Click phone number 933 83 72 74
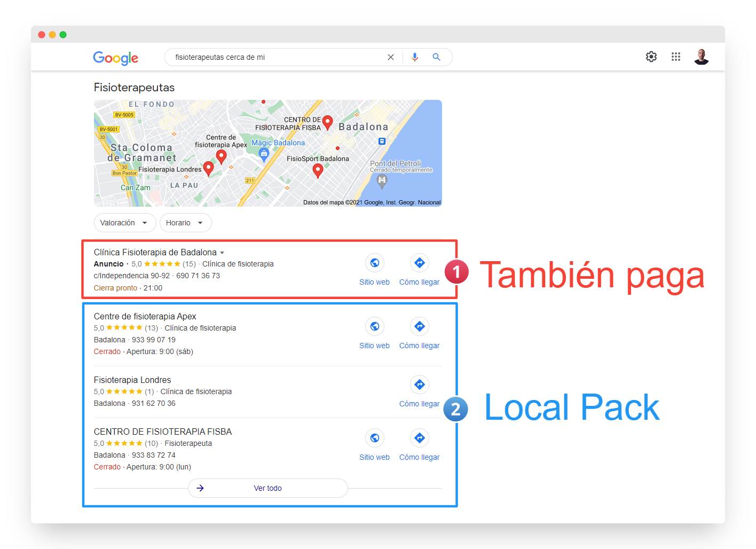756x549 pixels. (154, 455)
